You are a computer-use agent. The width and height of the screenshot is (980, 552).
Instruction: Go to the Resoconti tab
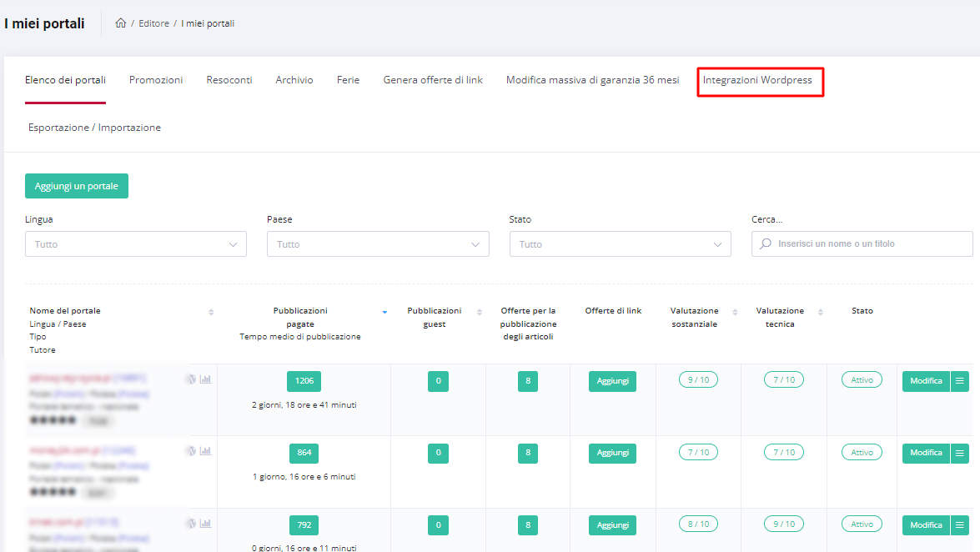point(229,80)
